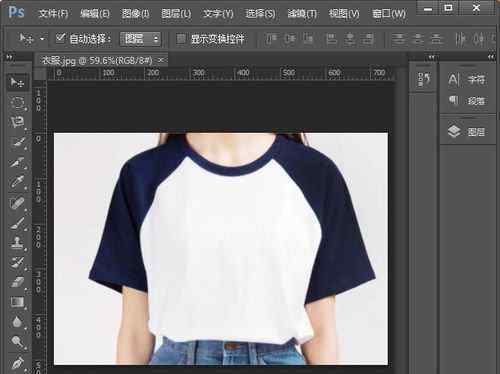Select the Eraser tool
Viewport: 500px width, 374px height.
pyautogui.click(x=17, y=282)
